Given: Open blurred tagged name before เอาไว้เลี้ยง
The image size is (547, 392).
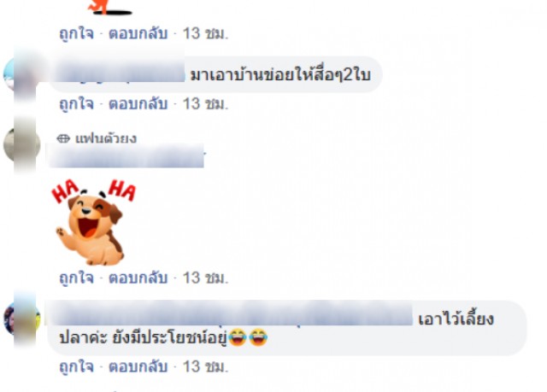Looking at the screenshot, I should click(230, 313).
